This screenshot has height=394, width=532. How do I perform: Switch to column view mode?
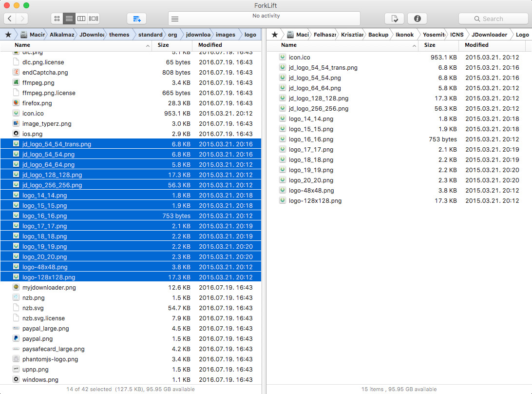click(81, 19)
